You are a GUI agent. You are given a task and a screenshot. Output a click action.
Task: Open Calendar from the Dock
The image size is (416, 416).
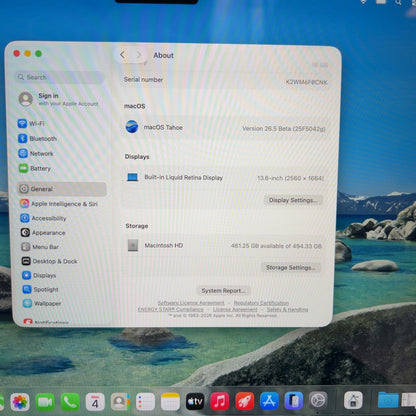[x=95, y=402]
